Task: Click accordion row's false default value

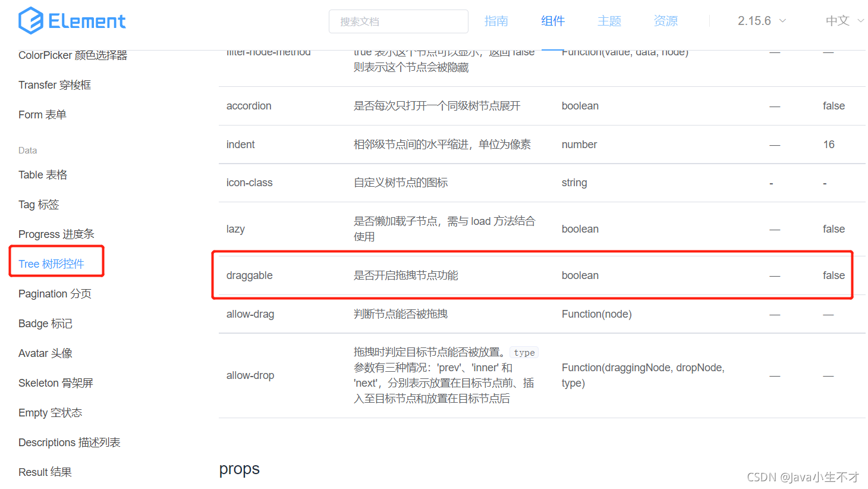Action: tap(834, 106)
